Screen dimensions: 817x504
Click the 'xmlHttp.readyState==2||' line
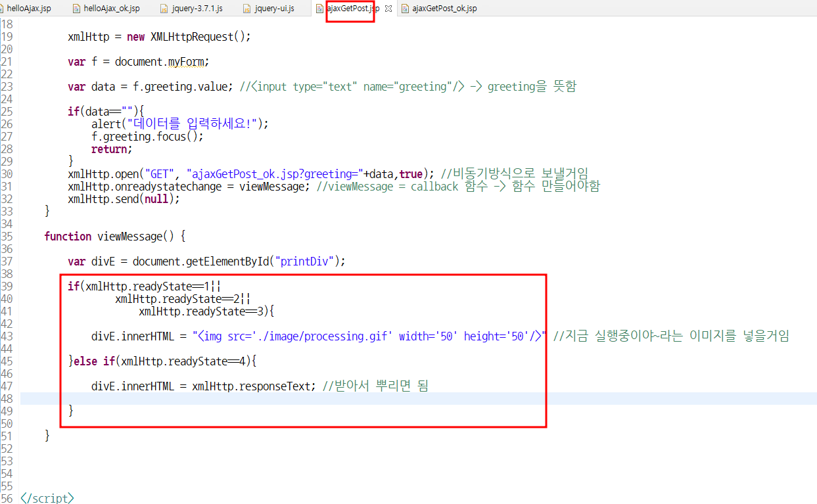(183, 298)
